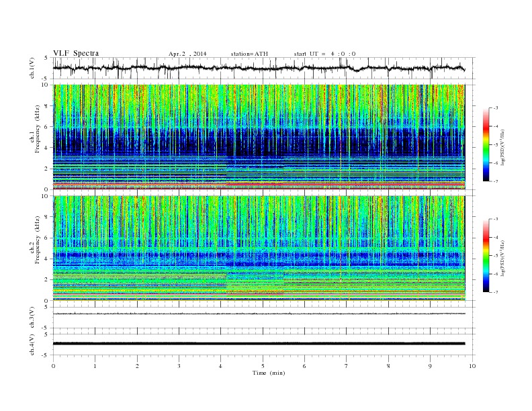532x411 pixels.
Task: Click the ch.1 spectrogram color scale bar
Action: pos(486,145)
